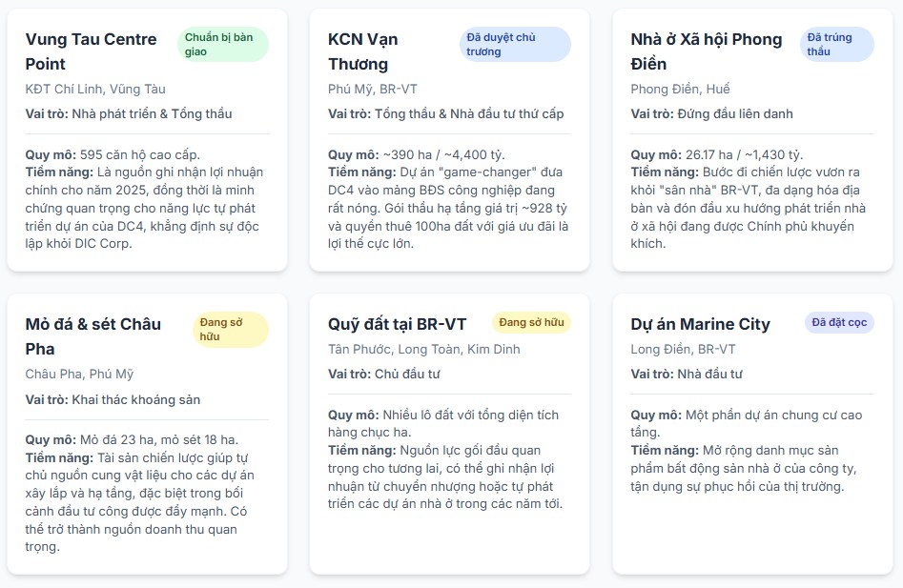
Task: Select the Dự án Marine City title
Action: (x=700, y=324)
